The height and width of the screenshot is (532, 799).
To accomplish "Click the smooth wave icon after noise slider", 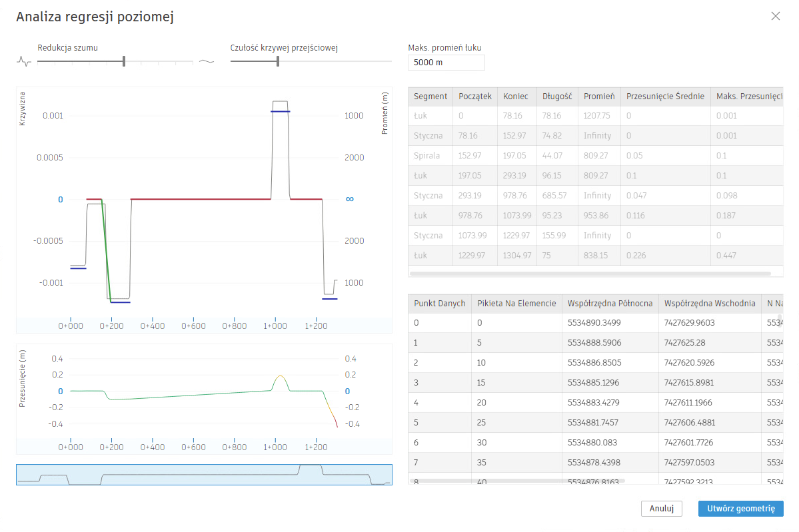I will pyautogui.click(x=207, y=62).
